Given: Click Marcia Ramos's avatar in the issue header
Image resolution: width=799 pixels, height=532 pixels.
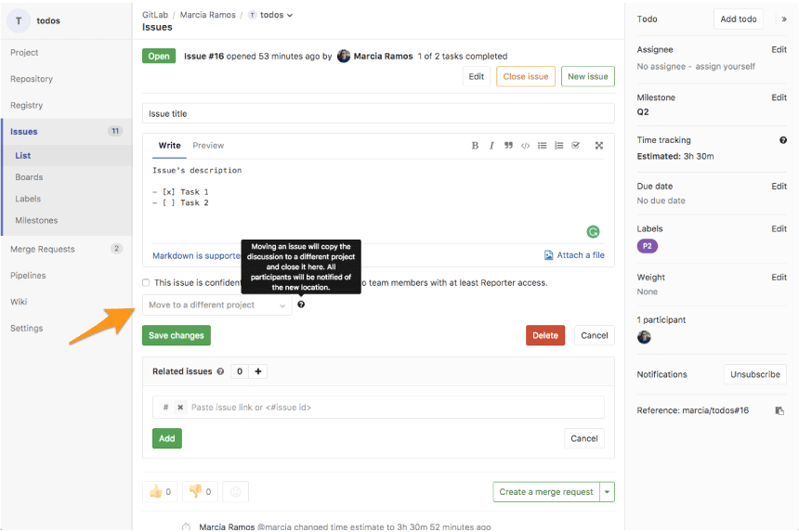Looking at the screenshot, I should click(x=344, y=56).
